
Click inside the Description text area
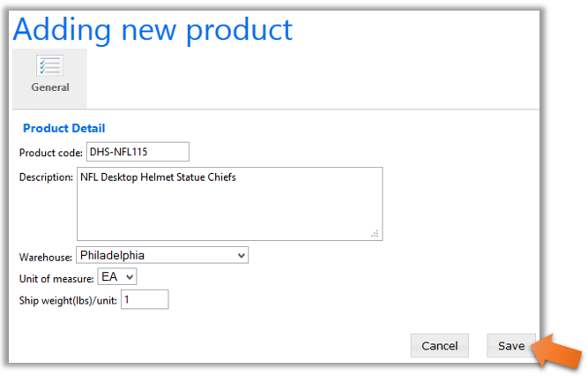(x=229, y=204)
